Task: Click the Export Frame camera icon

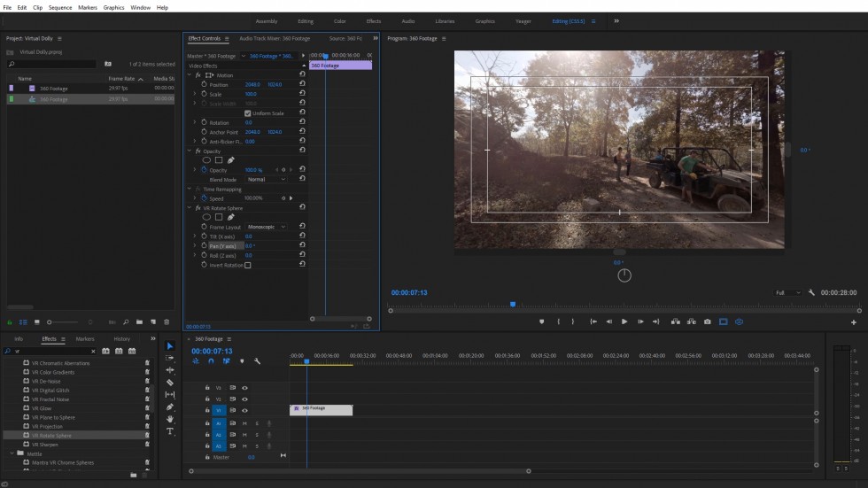Action: pyautogui.click(x=706, y=321)
